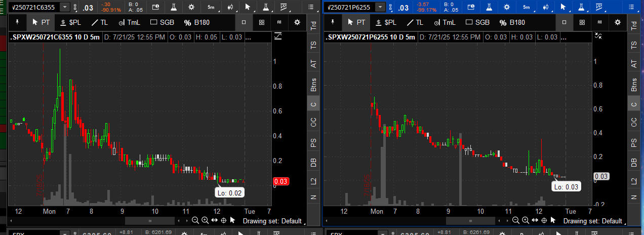Toggle single-chart square view in left toolbar
This screenshot has height=235, width=644.
[x=244, y=22]
